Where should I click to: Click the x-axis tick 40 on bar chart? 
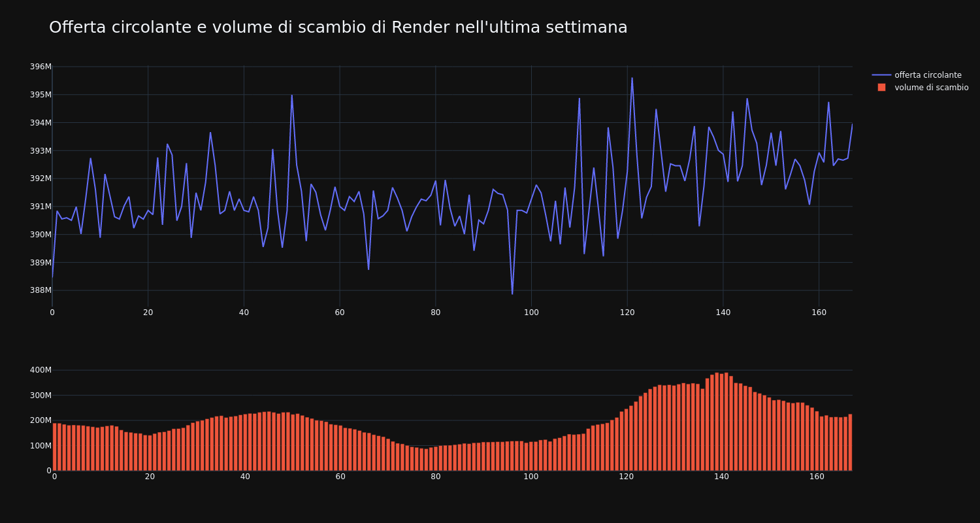point(245,477)
